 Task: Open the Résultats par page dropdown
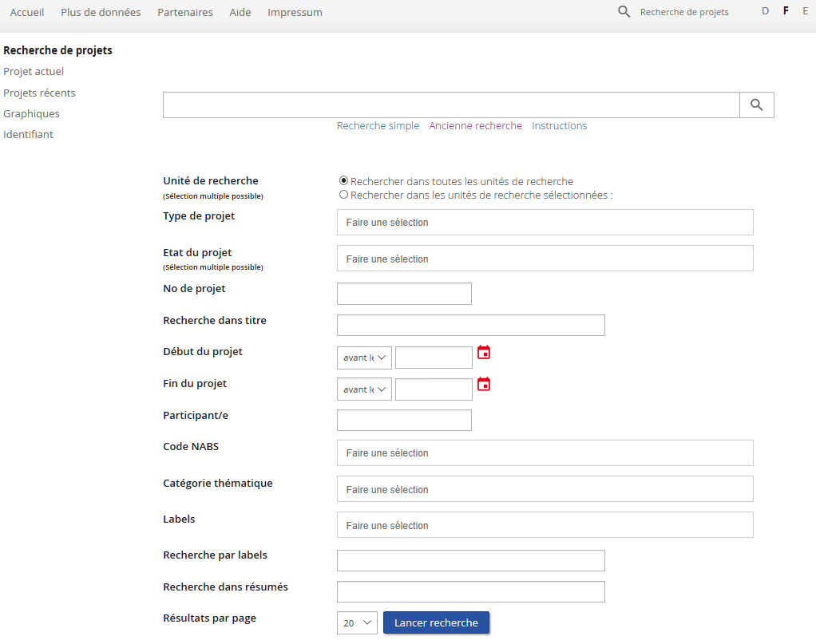357,623
